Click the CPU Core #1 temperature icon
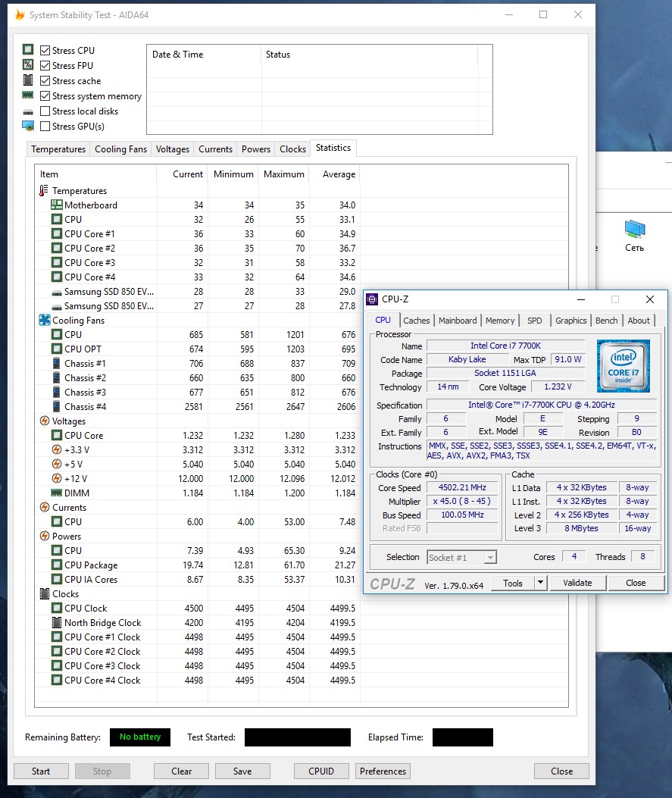The image size is (672, 798). (x=57, y=233)
